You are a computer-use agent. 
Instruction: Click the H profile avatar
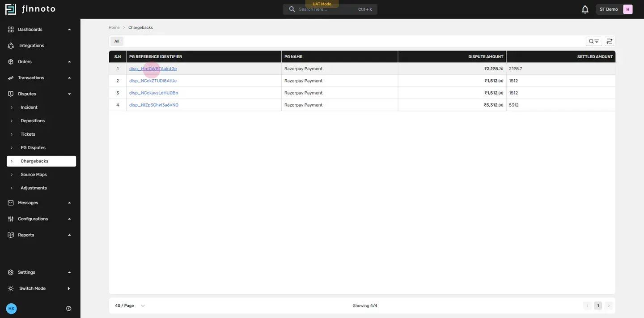tap(628, 9)
